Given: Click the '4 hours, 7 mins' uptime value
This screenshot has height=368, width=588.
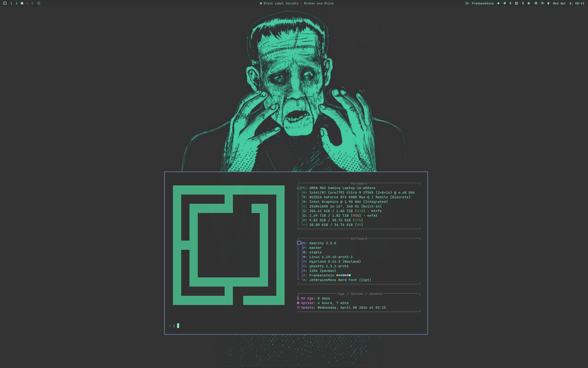Looking at the screenshot, I should pyautogui.click(x=333, y=303).
